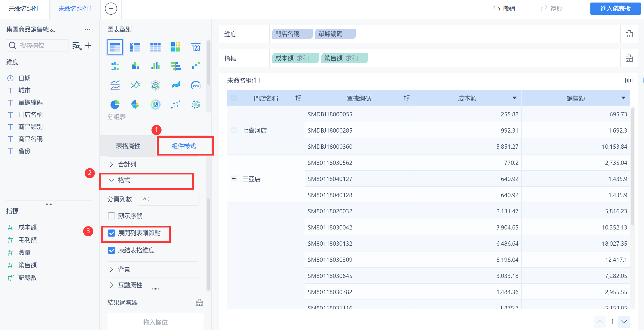Enable the 顯示序號 checkbox
Image resolution: width=644 pixels, height=330 pixels.
coord(112,216)
